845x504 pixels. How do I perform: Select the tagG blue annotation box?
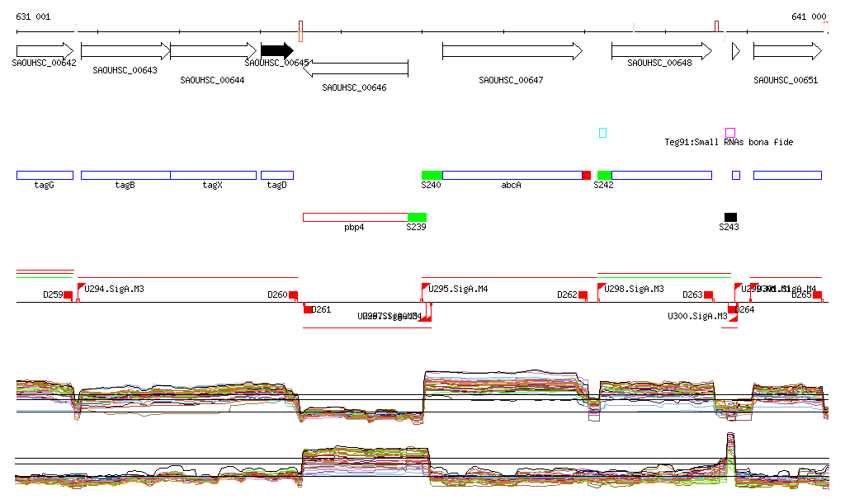[x=45, y=175]
